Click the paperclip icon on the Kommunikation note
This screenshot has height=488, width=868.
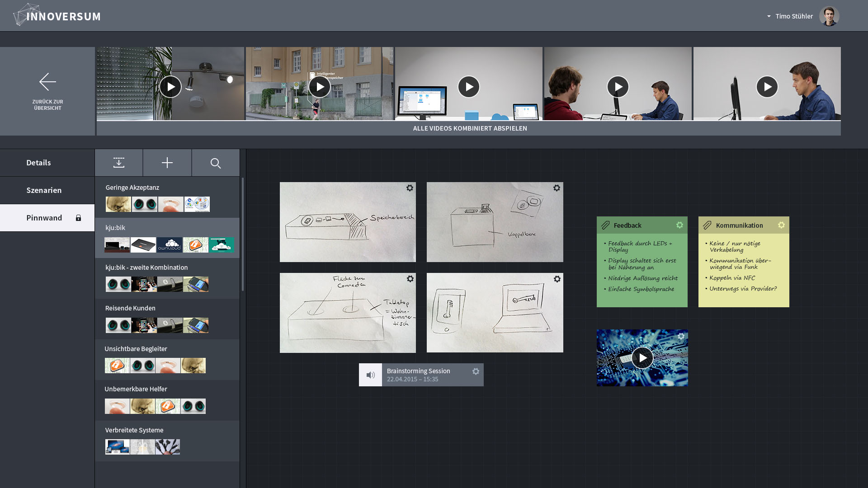707,225
